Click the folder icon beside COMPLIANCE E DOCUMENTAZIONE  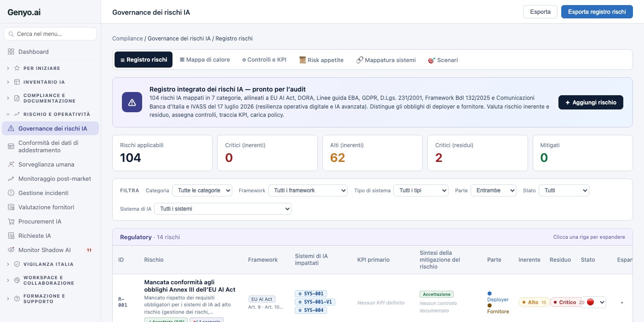point(17,98)
